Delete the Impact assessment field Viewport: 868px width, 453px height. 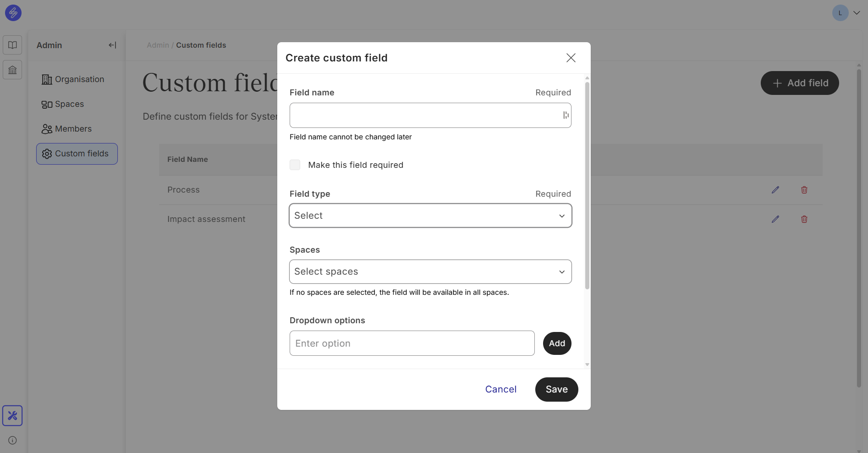point(804,219)
